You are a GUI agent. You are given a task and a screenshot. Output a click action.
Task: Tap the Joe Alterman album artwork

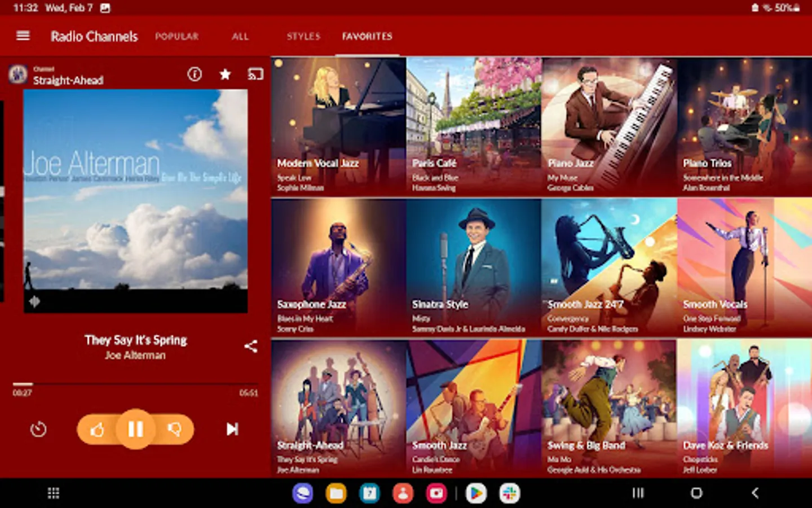135,201
